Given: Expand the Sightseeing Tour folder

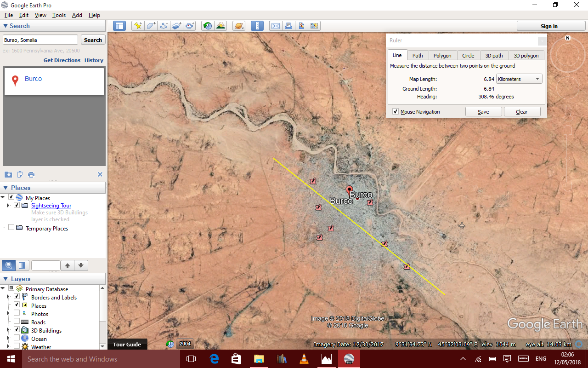Looking at the screenshot, I should pos(8,206).
